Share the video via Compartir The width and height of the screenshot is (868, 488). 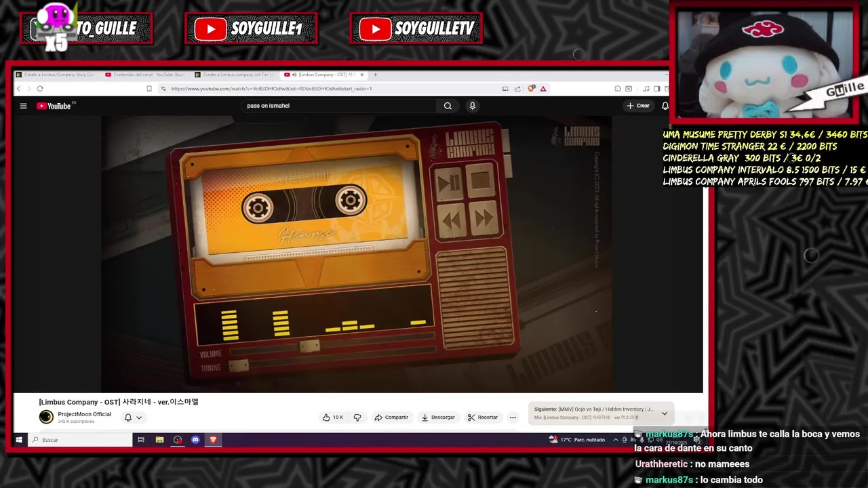(391, 418)
